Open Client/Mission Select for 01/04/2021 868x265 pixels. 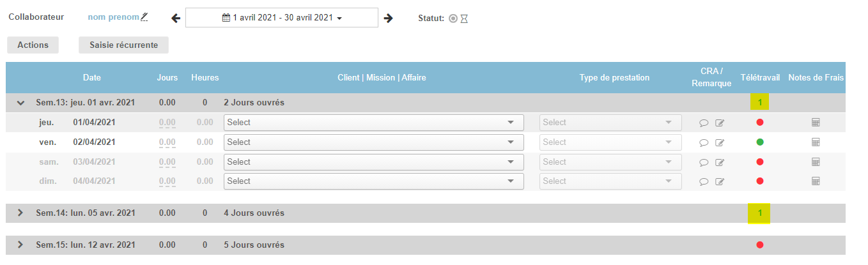click(x=373, y=123)
